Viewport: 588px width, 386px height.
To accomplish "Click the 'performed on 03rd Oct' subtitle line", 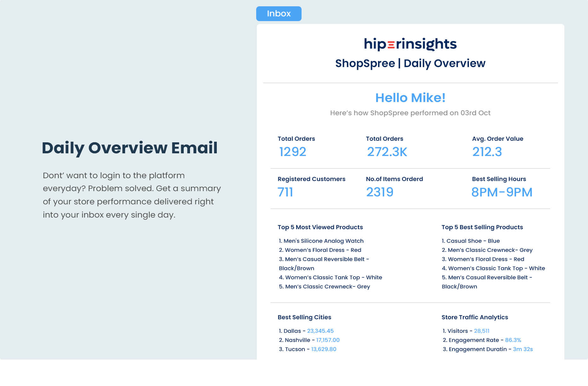I will [410, 113].
